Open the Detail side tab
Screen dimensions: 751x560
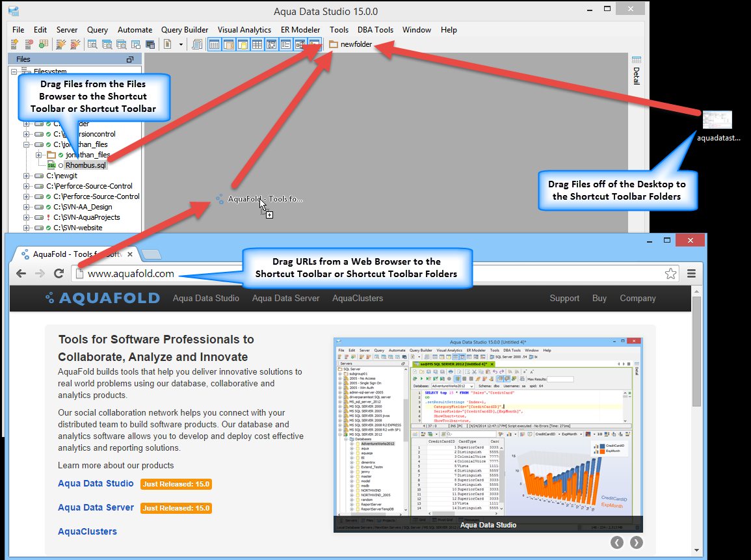tap(636, 76)
